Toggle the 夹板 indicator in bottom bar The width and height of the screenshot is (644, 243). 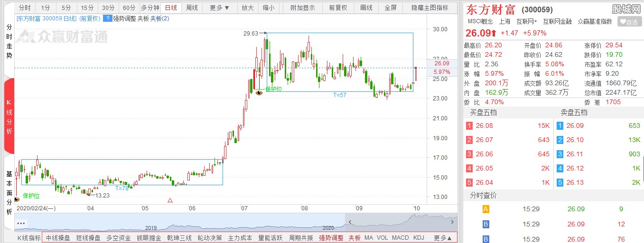coord(355,238)
